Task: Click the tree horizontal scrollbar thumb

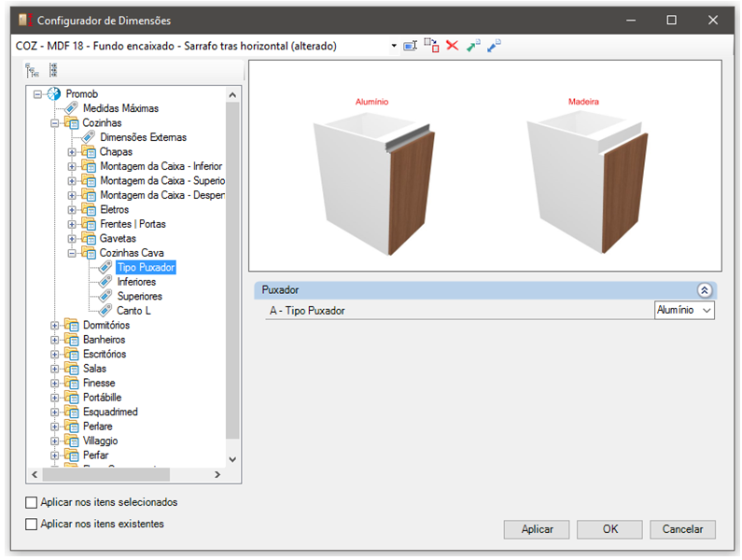Action: coord(106,474)
